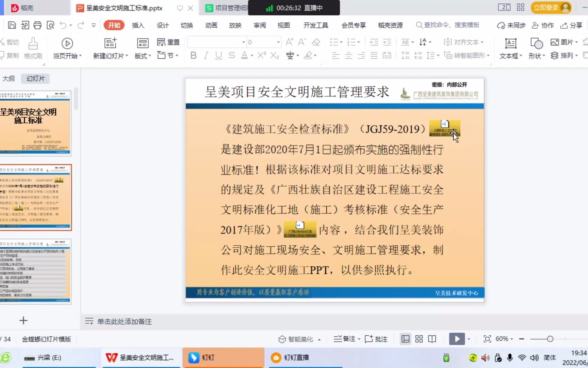Click the add slide plus button

pos(23,320)
